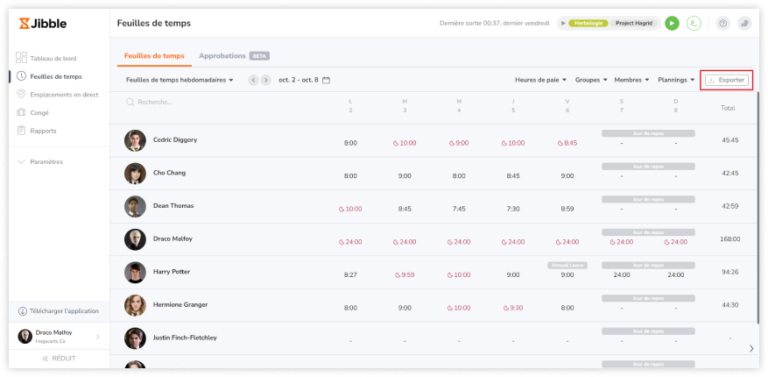
Task: Click Dean Thomas's 7:45 Wednesday entry
Action: pos(458,209)
